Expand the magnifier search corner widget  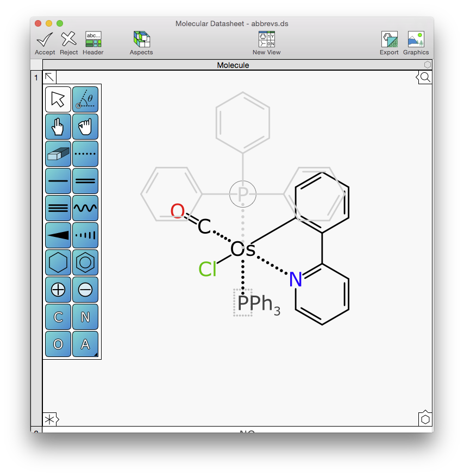425,77
